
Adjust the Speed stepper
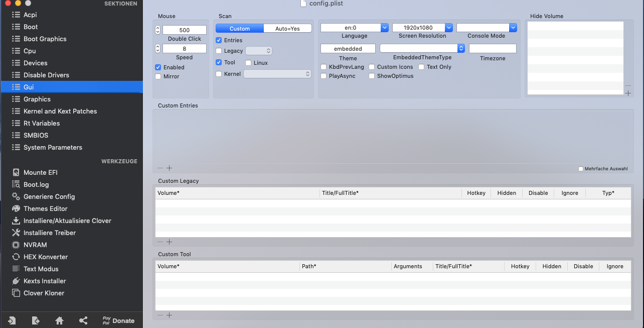coord(158,49)
